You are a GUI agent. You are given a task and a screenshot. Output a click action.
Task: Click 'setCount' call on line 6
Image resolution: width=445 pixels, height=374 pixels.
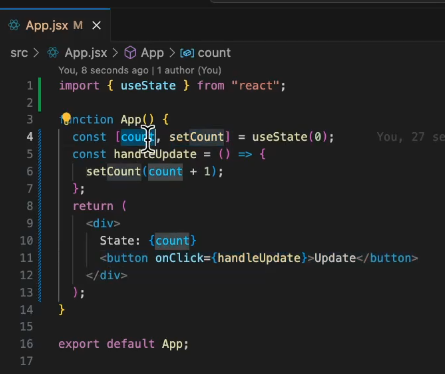[x=113, y=171]
